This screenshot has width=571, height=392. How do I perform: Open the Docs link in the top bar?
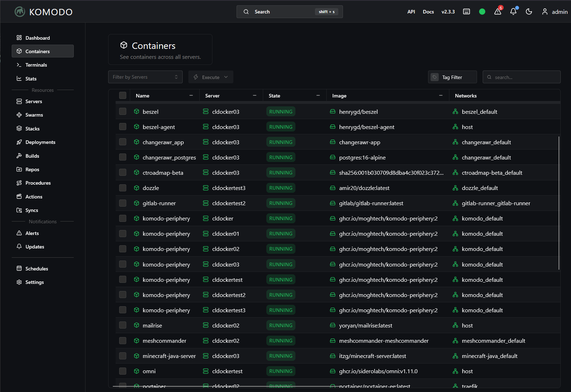click(x=428, y=12)
